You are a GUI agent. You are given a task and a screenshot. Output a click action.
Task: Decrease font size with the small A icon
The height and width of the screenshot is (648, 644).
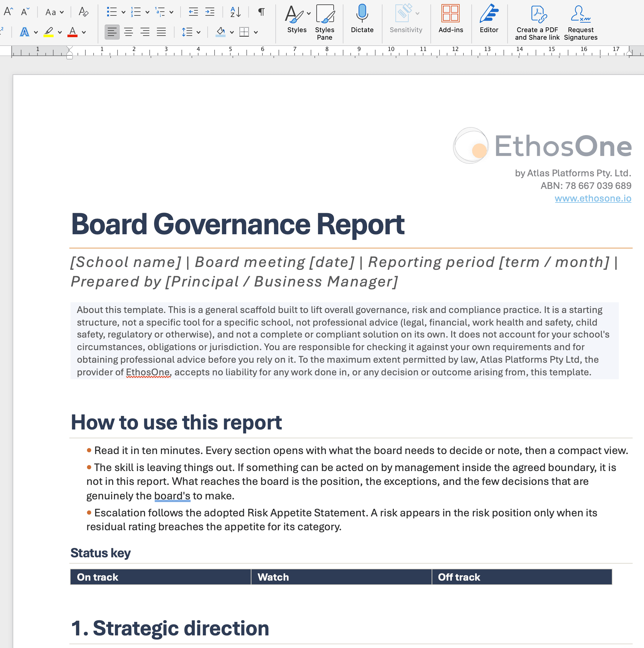point(25,12)
